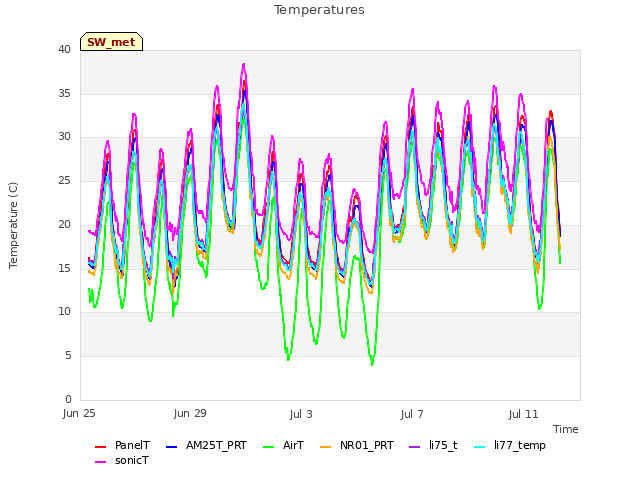Image resolution: width=640 pixels, height=480 pixels.
Task: Toggle the PanelT series in the legend
Action: point(122,445)
